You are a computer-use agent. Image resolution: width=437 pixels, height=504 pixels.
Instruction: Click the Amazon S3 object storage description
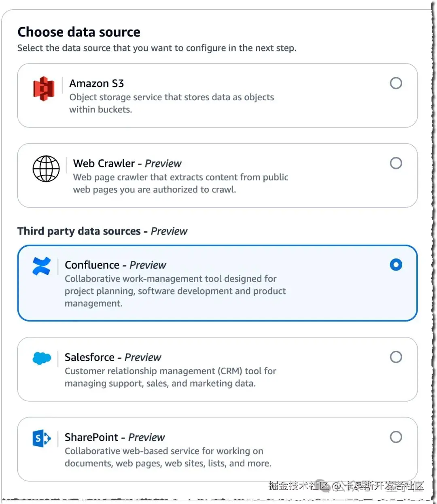171,103
